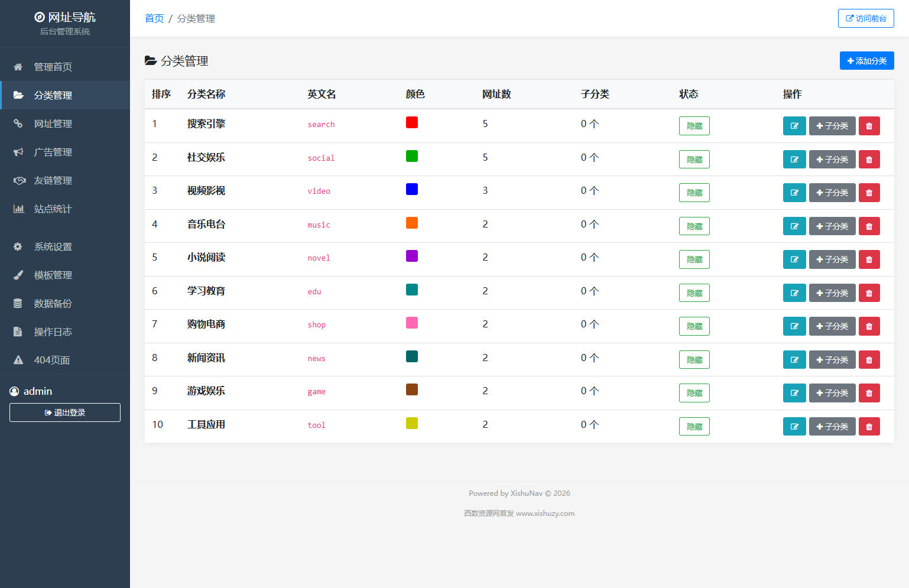Toggle 隐藏 status for 游戏娱乐
The height and width of the screenshot is (588, 909).
(694, 393)
